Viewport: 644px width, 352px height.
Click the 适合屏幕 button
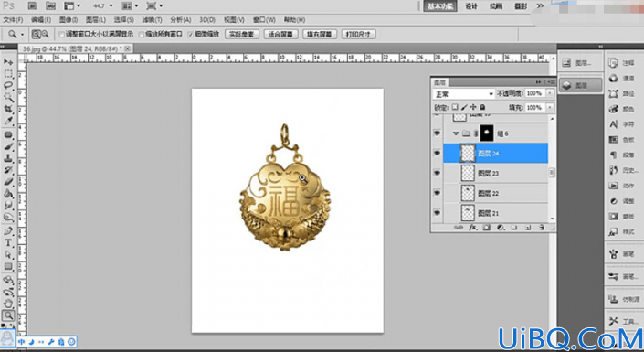point(281,35)
